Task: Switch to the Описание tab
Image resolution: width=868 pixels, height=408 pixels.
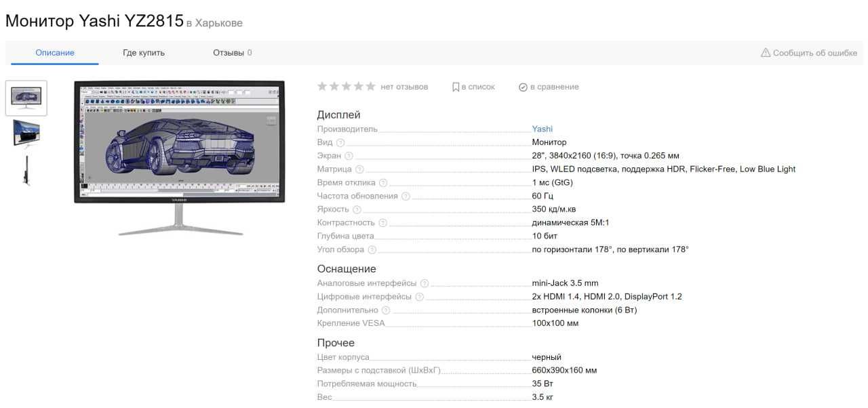Action: pyautogui.click(x=55, y=53)
